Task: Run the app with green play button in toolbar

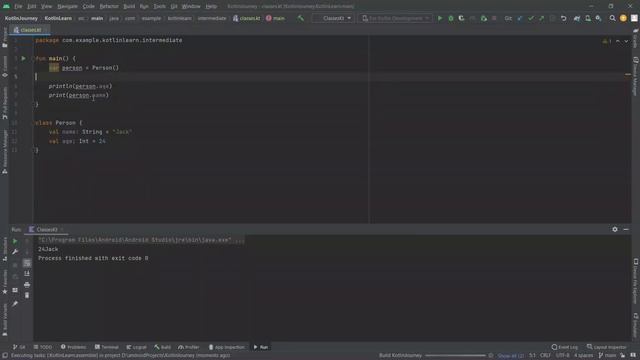Action: [440, 18]
